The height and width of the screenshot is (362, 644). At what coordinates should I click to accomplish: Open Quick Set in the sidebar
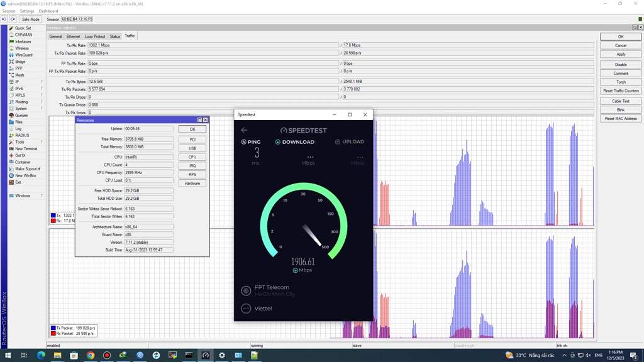point(23,28)
